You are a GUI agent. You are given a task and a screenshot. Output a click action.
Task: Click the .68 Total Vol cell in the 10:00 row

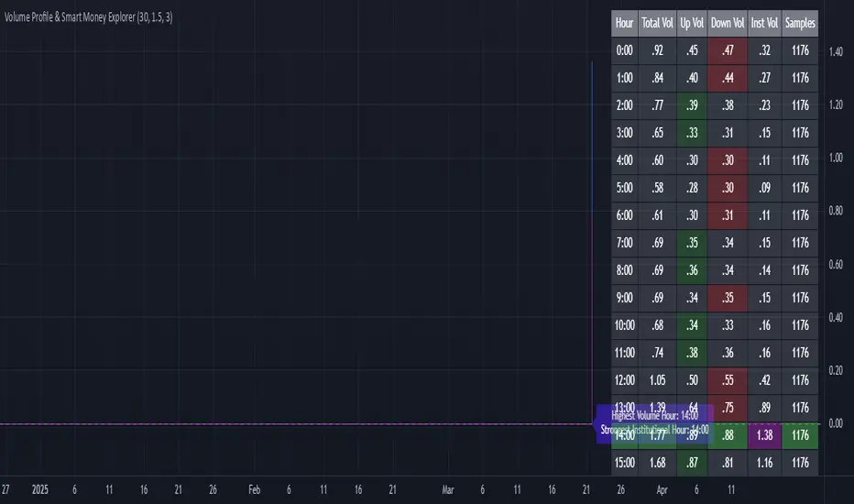(x=657, y=325)
